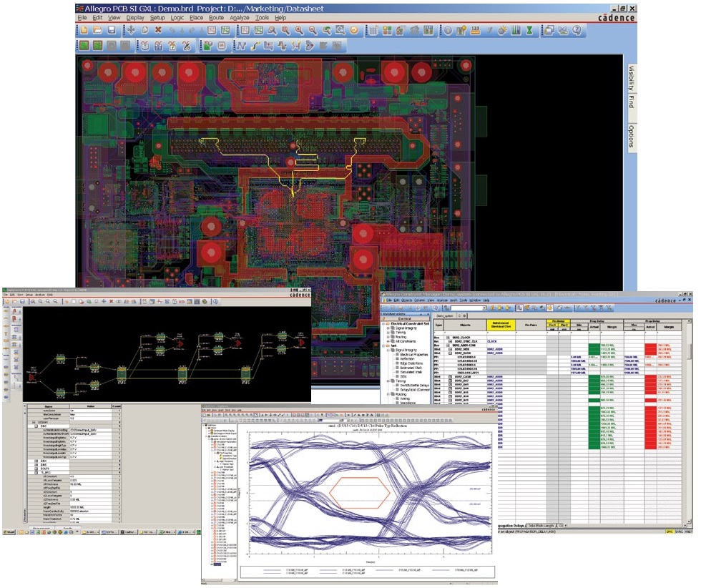This screenshot has height=588, width=701.
Task: Click the first filter funnel icon in Constraint Manager
Action: pyautogui.click(x=578, y=308)
